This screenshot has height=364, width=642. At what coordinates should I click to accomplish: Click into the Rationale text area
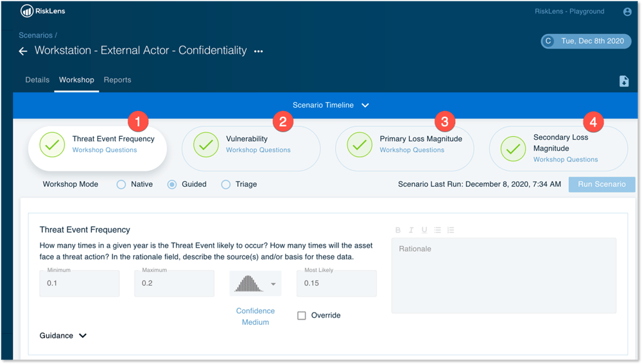click(x=503, y=275)
